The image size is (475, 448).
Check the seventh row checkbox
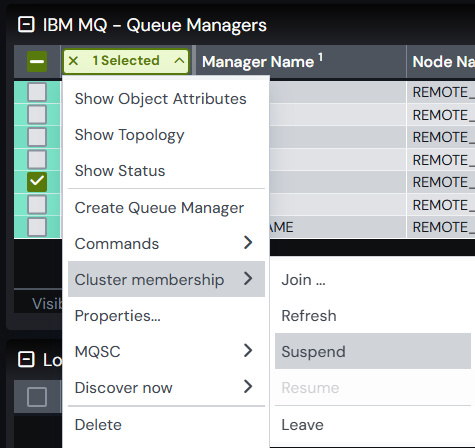pyautogui.click(x=37, y=227)
